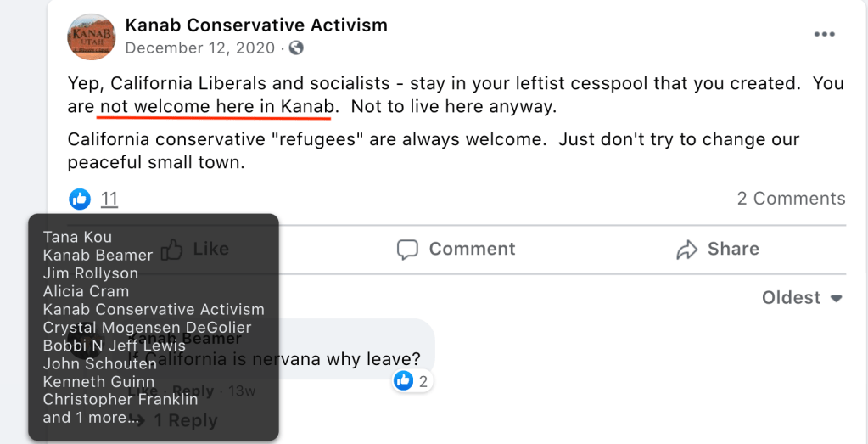Click "and 1 more…" in likes list
868x444 pixels.
(91, 417)
